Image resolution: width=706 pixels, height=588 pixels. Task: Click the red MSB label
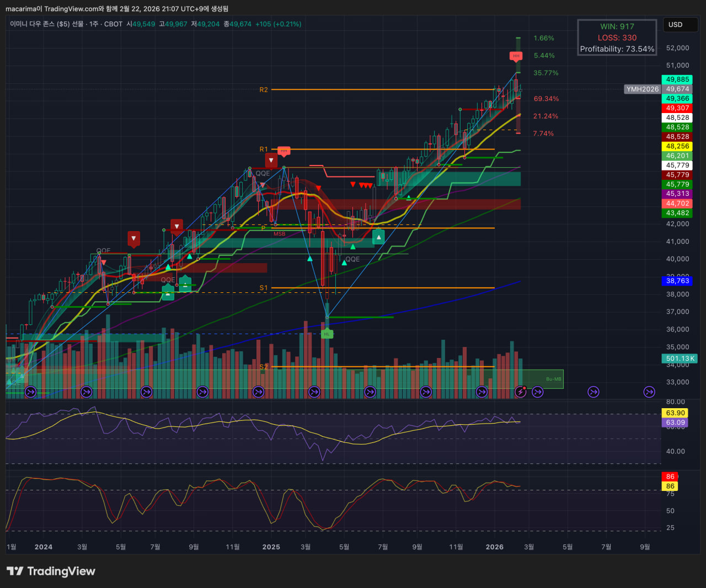pyautogui.click(x=280, y=234)
